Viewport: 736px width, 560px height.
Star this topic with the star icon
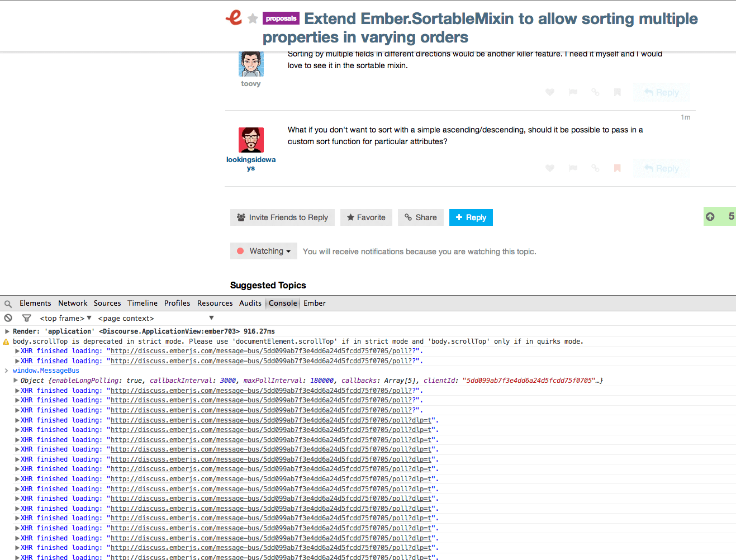(x=253, y=19)
